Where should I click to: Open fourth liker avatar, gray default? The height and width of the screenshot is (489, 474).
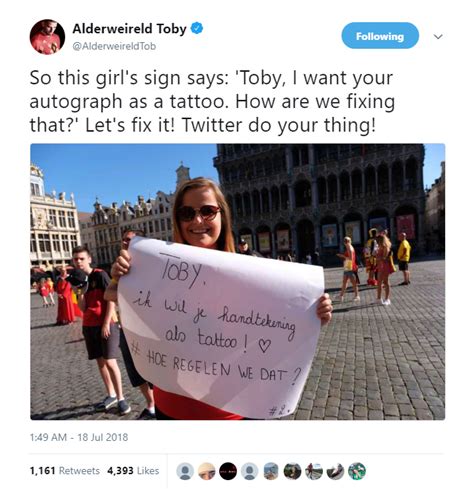click(x=249, y=471)
